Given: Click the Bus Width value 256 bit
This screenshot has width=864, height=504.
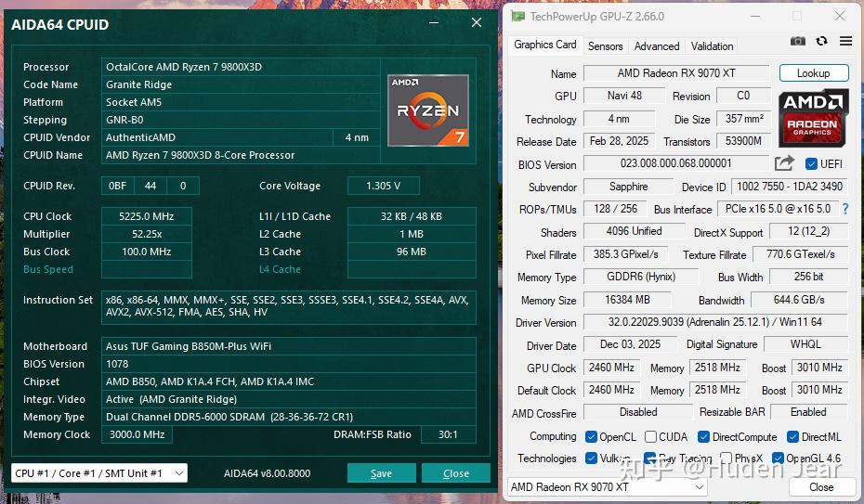Looking at the screenshot, I should coord(808,277).
